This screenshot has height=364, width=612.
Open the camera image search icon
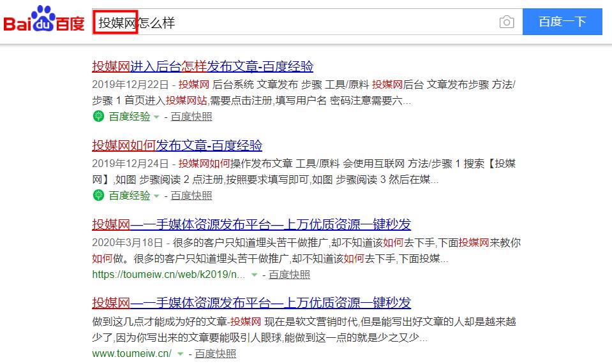point(507,22)
